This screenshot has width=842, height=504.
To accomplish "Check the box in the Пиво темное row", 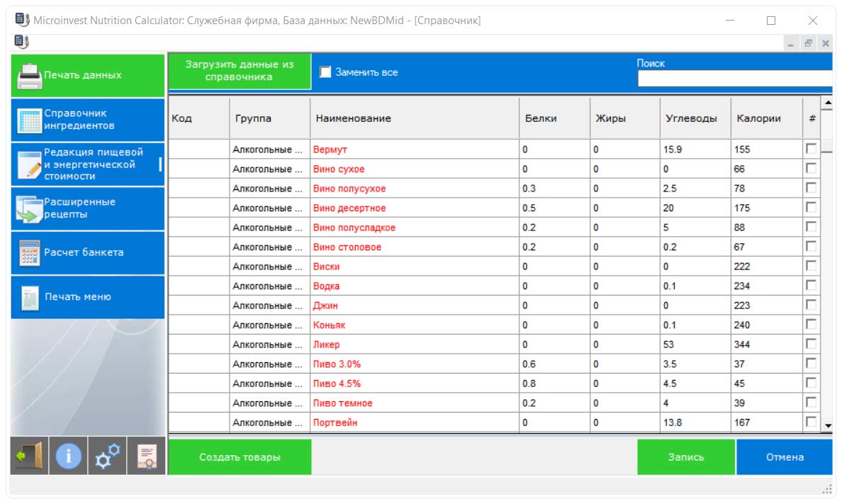I will [x=811, y=403].
